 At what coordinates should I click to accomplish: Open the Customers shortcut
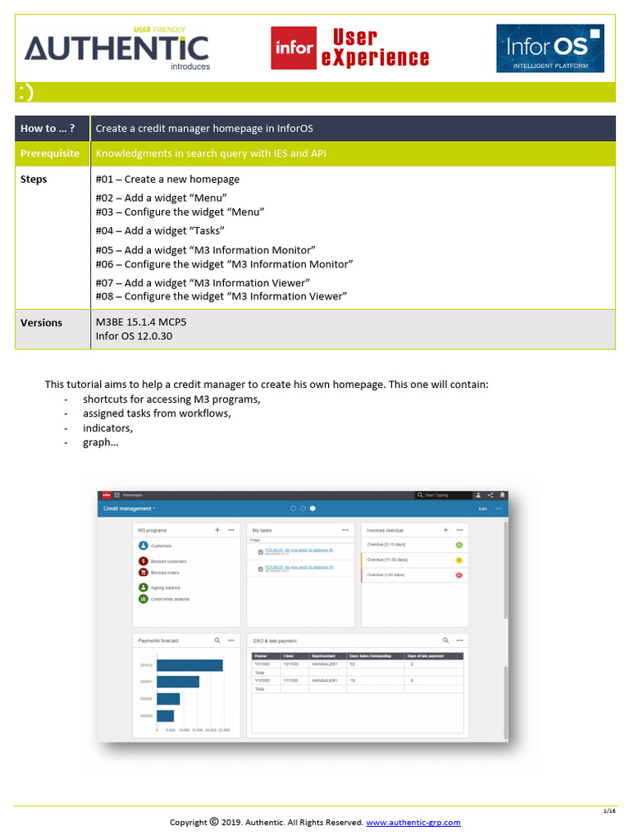(x=155, y=546)
